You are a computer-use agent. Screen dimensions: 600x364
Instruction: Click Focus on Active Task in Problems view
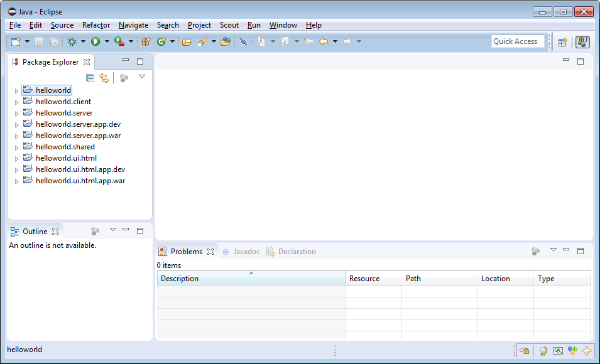tap(536, 251)
